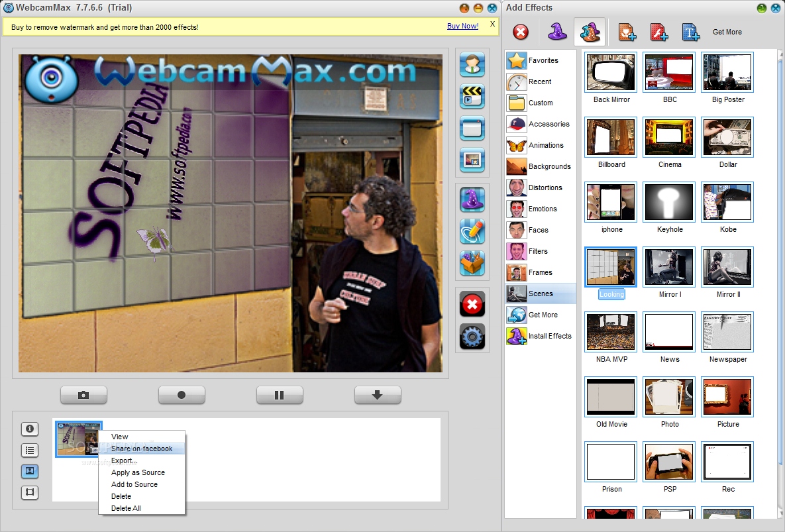
Task: Click the single purple wizard hat icon
Action: [x=557, y=32]
